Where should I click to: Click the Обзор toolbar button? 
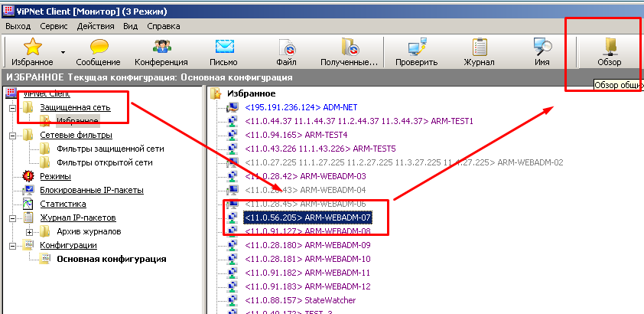click(x=609, y=47)
